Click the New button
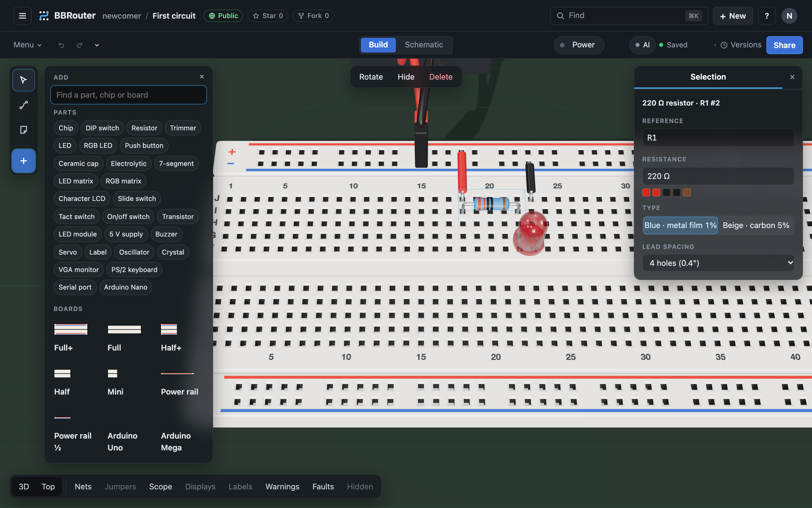The width and height of the screenshot is (812, 508). point(733,16)
